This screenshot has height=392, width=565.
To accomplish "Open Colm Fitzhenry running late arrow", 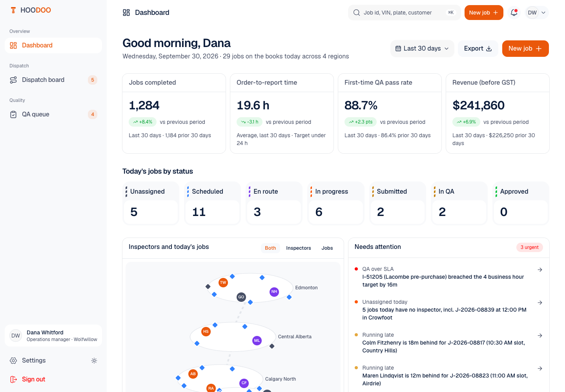I will (540, 336).
